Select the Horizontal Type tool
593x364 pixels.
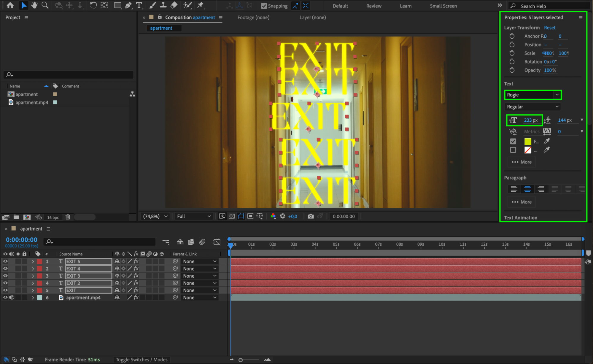point(139,5)
